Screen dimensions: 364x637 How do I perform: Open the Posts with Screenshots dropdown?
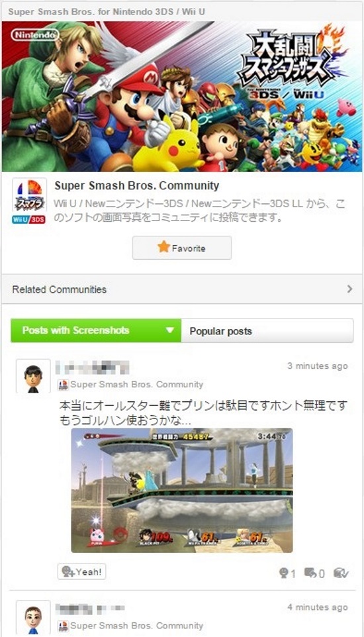96,330
